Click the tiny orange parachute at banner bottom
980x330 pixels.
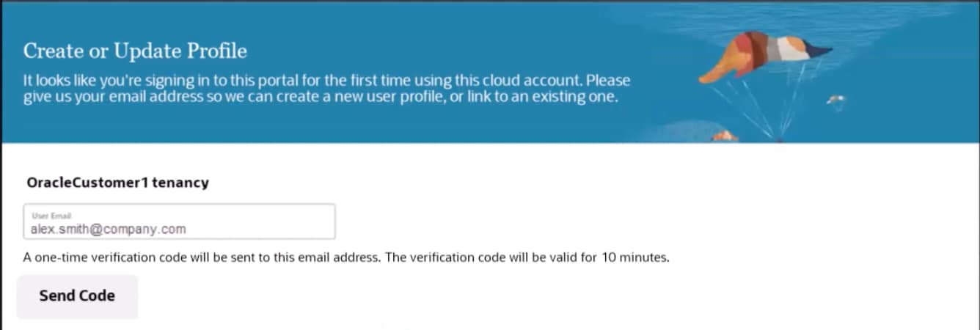(x=724, y=135)
